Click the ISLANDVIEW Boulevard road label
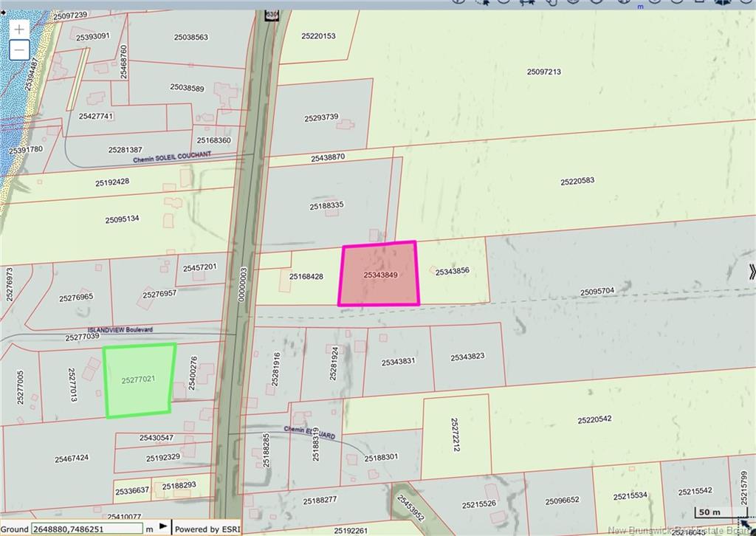Image resolution: width=756 pixels, height=536 pixels. pos(120,330)
